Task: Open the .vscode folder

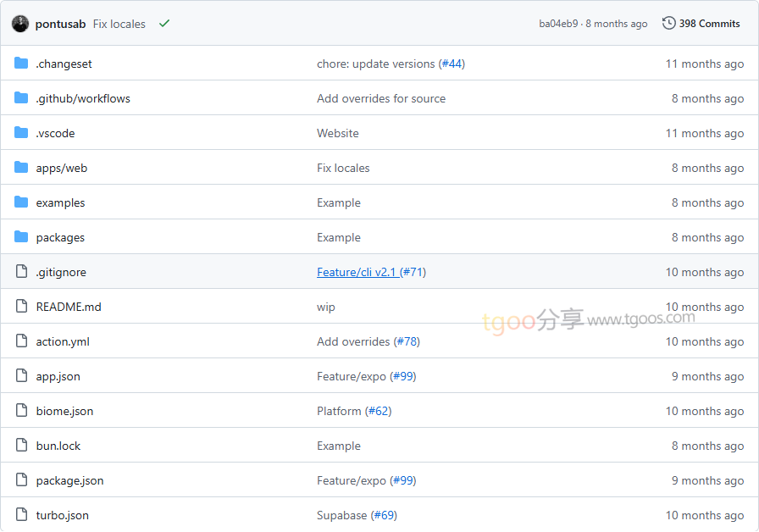Action: coord(55,133)
